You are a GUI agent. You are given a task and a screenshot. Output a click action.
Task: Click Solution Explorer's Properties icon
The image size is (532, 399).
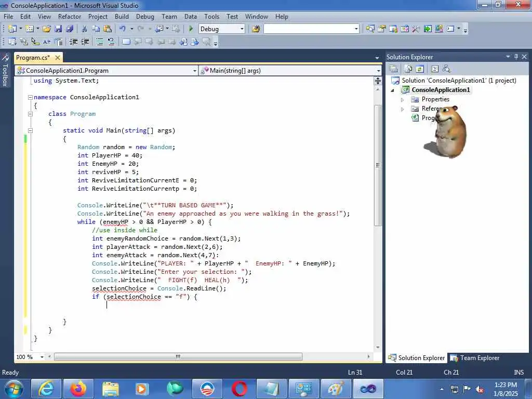click(394, 69)
